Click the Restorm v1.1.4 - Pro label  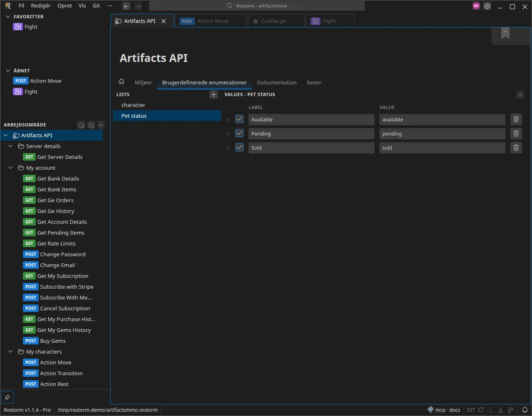(x=27, y=410)
